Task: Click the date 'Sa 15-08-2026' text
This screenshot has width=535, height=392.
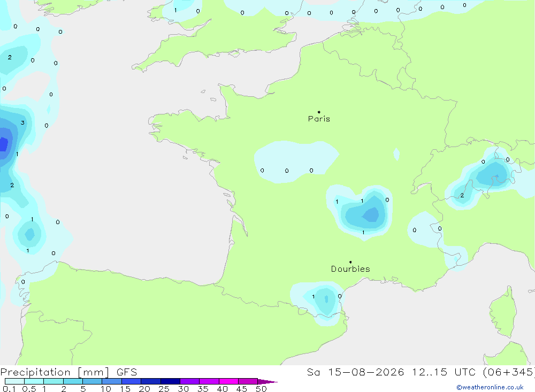Action: coord(355,372)
